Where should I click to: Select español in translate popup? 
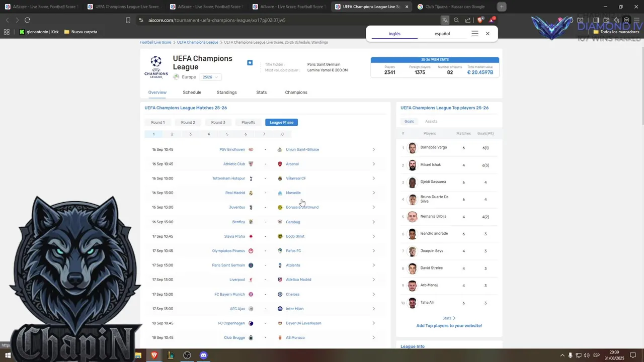coord(442,34)
